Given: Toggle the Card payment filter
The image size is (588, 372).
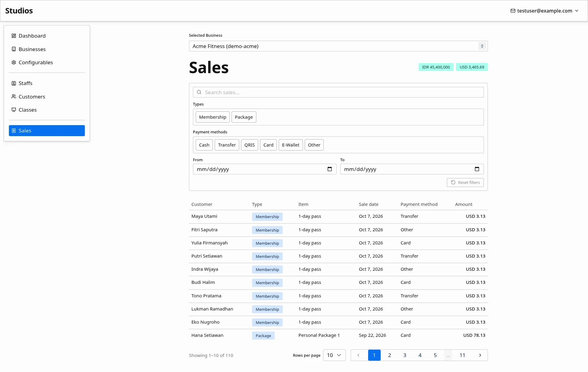Looking at the screenshot, I should 268,145.
